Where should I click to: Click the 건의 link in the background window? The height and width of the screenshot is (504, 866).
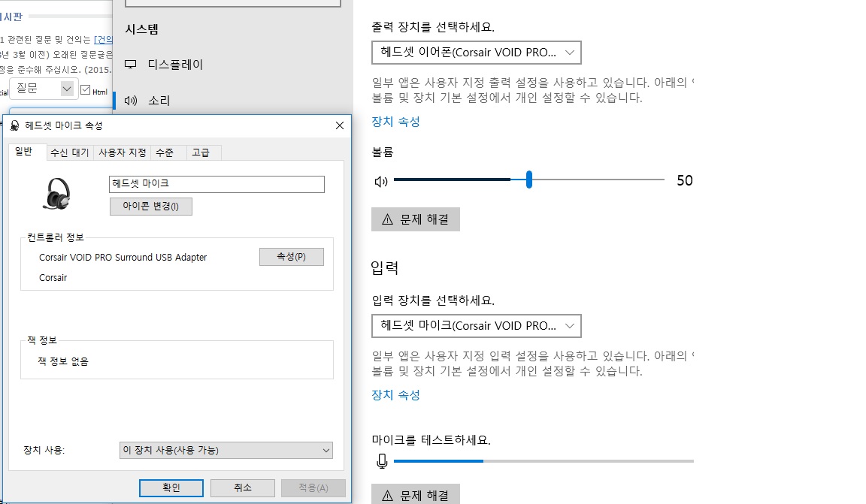[103, 40]
